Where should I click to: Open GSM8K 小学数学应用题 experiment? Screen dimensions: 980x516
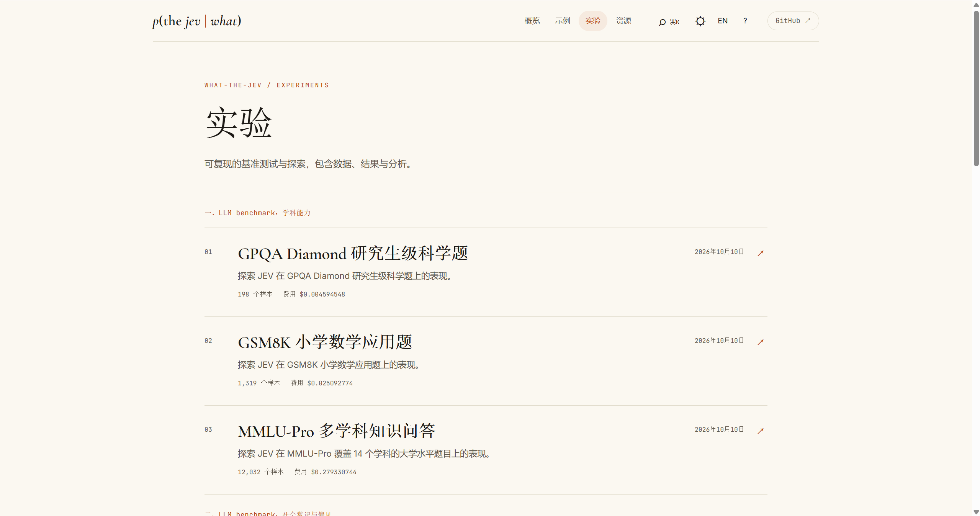325,342
